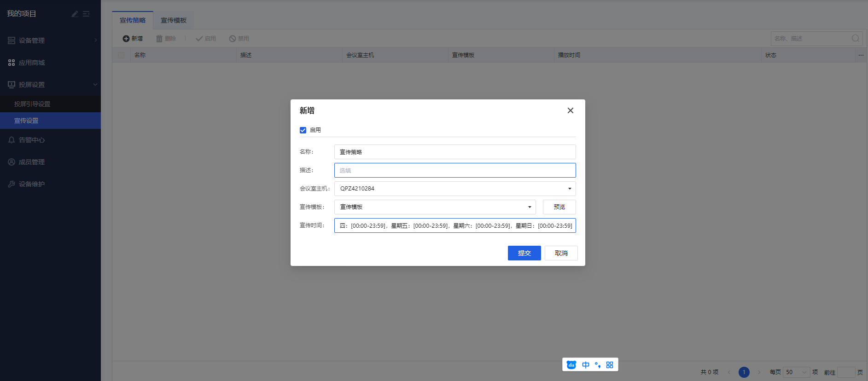Viewport: 868px width, 381px height.
Task: Switch to the 宣传模板 tab
Action: tap(174, 20)
